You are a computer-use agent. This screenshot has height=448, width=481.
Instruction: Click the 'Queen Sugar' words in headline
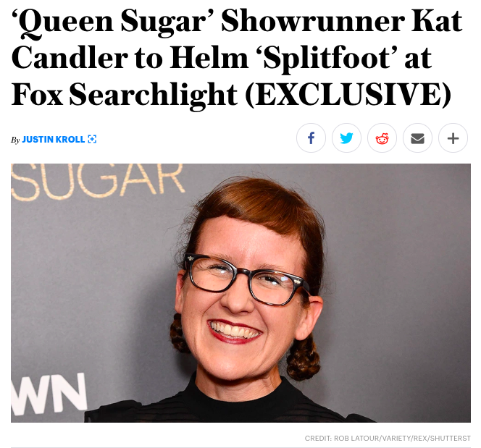click(113, 22)
